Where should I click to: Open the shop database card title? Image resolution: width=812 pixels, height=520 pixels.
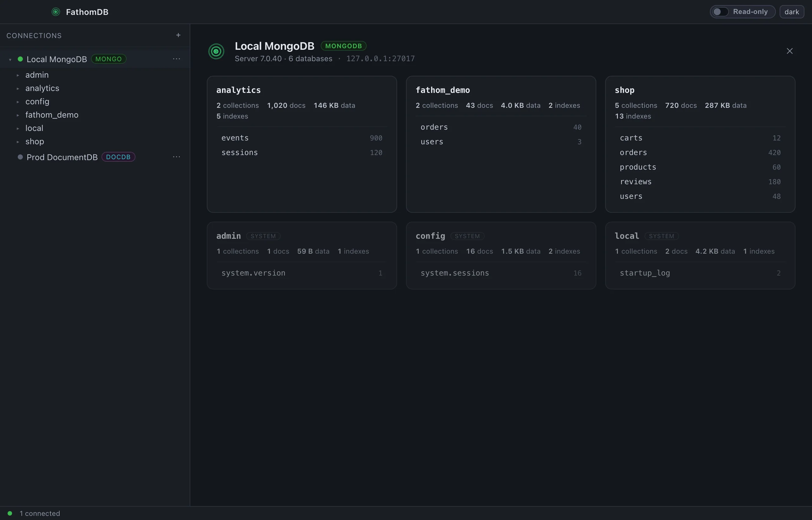point(625,90)
